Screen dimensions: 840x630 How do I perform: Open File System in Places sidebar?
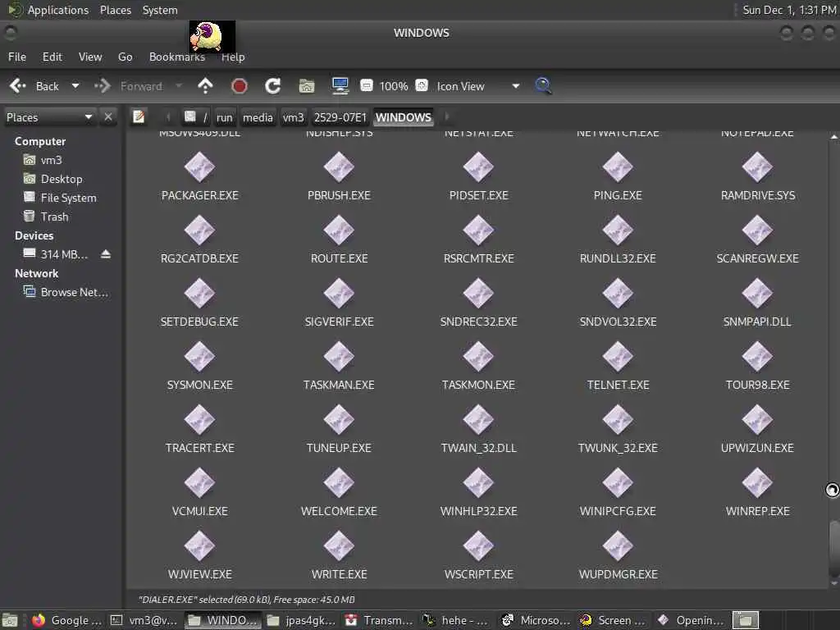click(68, 198)
